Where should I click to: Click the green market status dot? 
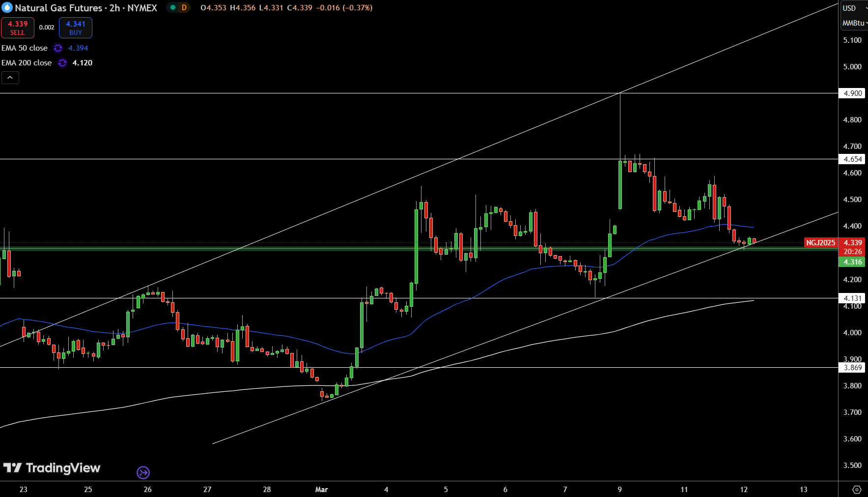[173, 8]
